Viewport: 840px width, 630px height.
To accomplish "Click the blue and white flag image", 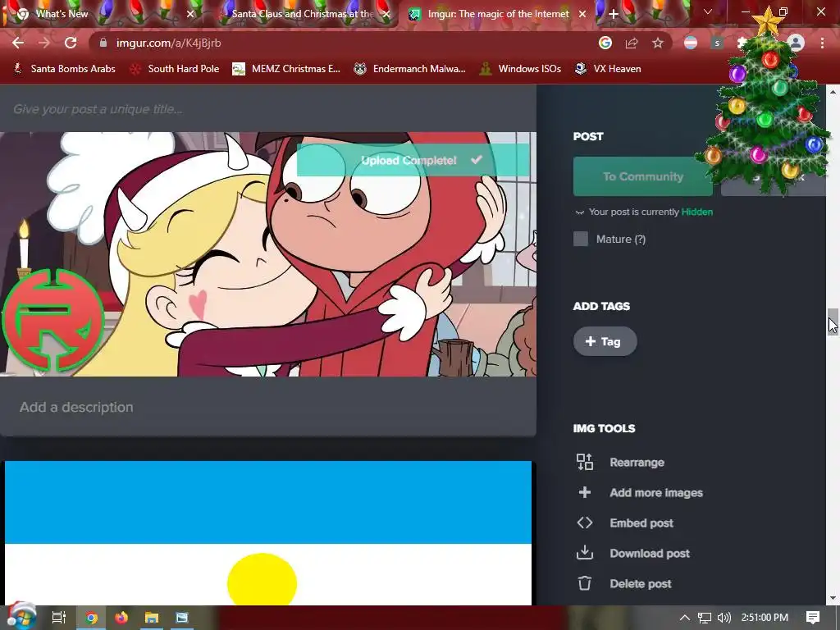I will pyautogui.click(x=268, y=532).
